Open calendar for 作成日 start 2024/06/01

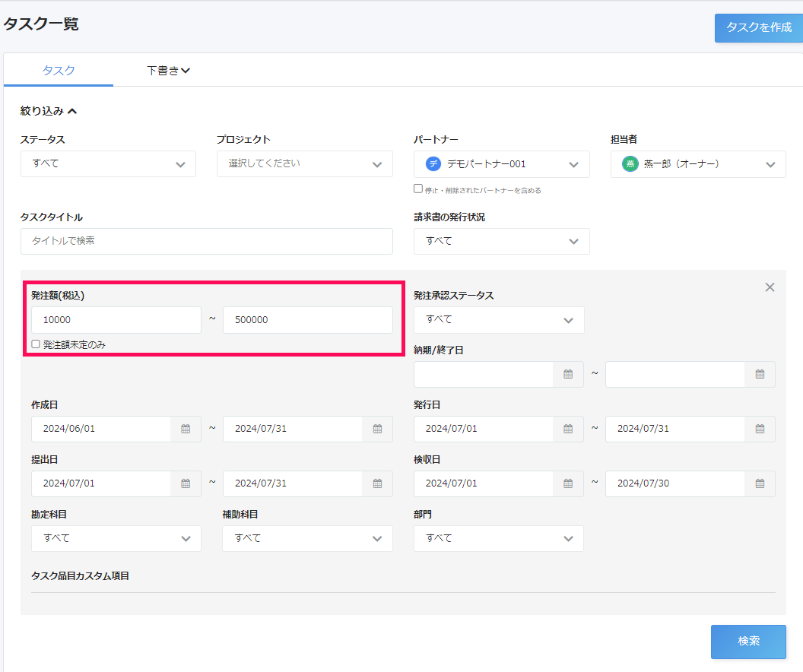coord(186,429)
